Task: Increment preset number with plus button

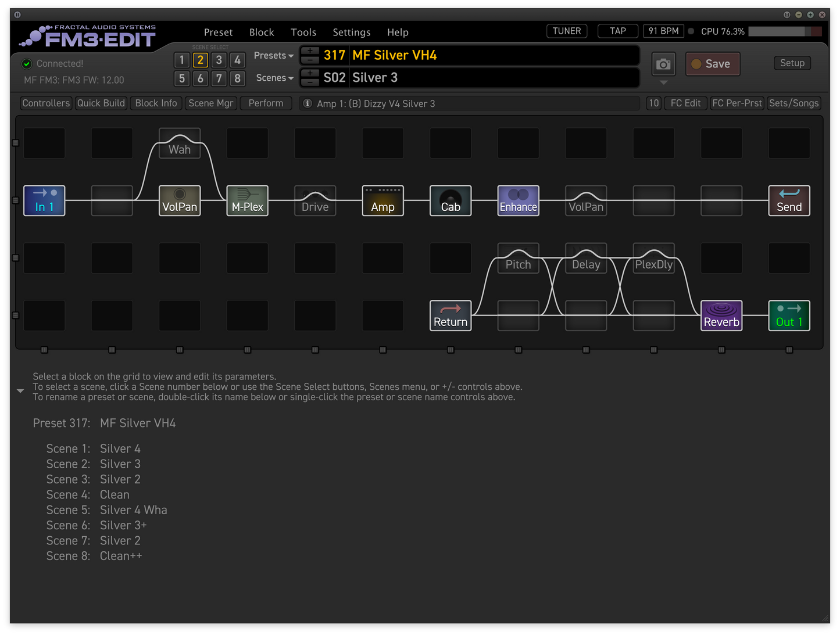Action: pos(310,51)
